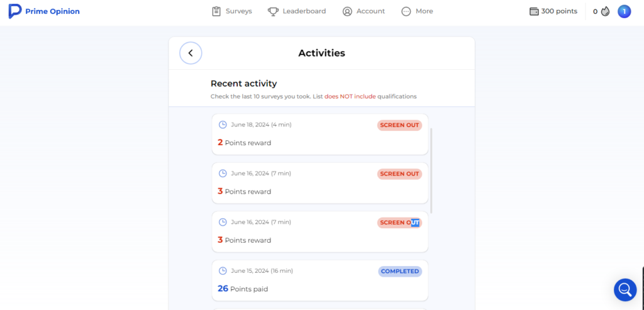Click the activity list scrollbar
The width and height of the screenshot is (644, 310).
click(431, 170)
